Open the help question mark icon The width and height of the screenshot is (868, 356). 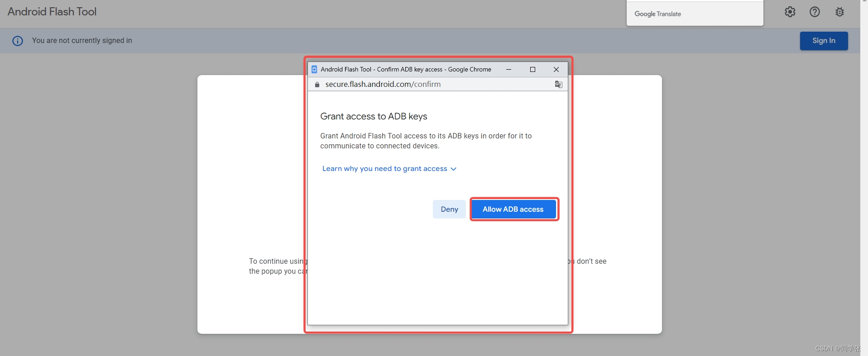pyautogui.click(x=815, y=12)
